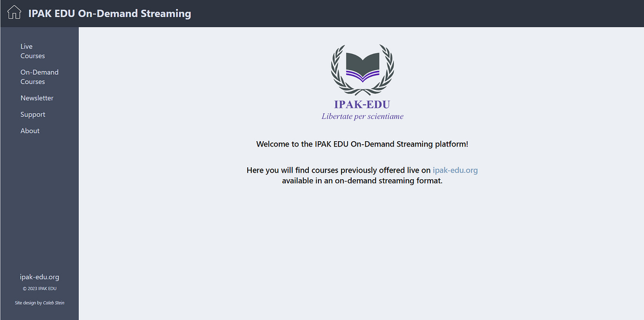The image size is (644, 320).
Task: Open On-Demand Courses in the sidebar
Action: (39, 77)
